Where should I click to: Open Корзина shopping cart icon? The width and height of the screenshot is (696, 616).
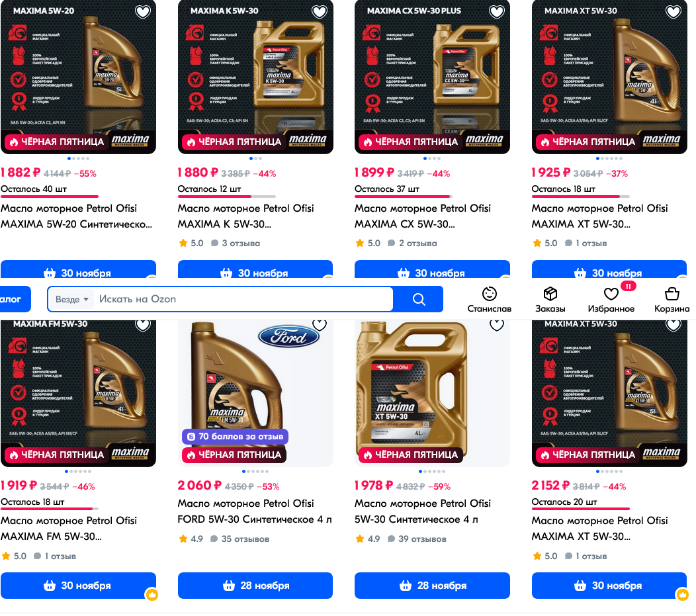672,294
